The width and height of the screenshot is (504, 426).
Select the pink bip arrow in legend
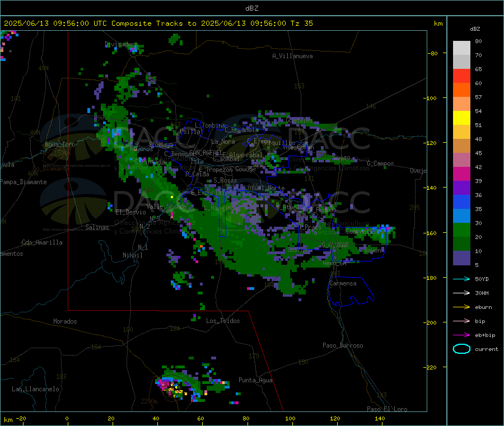(x=461, y=321)
